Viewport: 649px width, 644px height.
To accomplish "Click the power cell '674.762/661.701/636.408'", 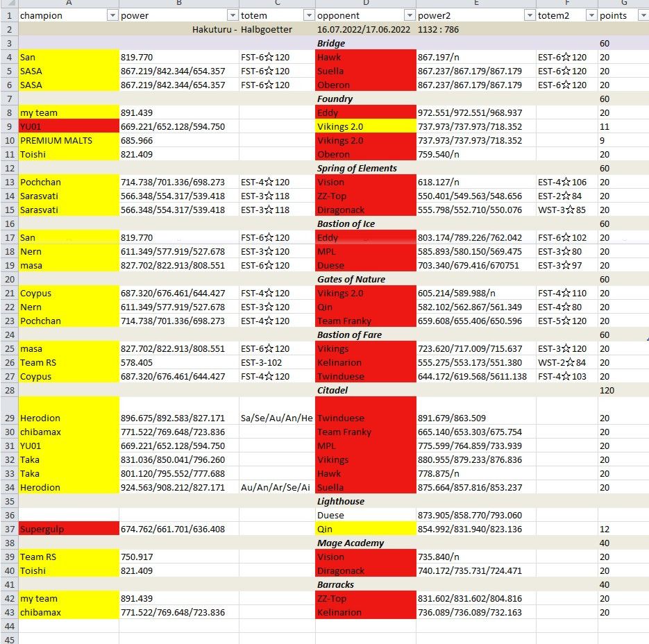I will coord(179,529).
